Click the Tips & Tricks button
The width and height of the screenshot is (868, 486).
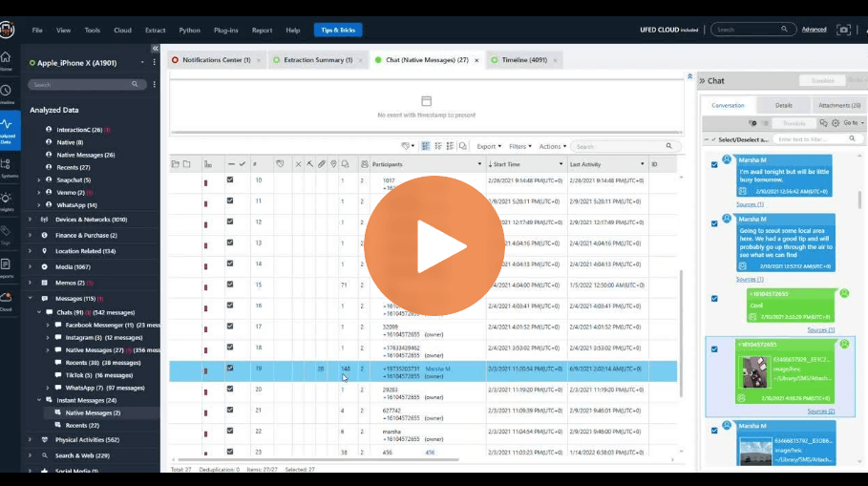click(x=338, y=30)
